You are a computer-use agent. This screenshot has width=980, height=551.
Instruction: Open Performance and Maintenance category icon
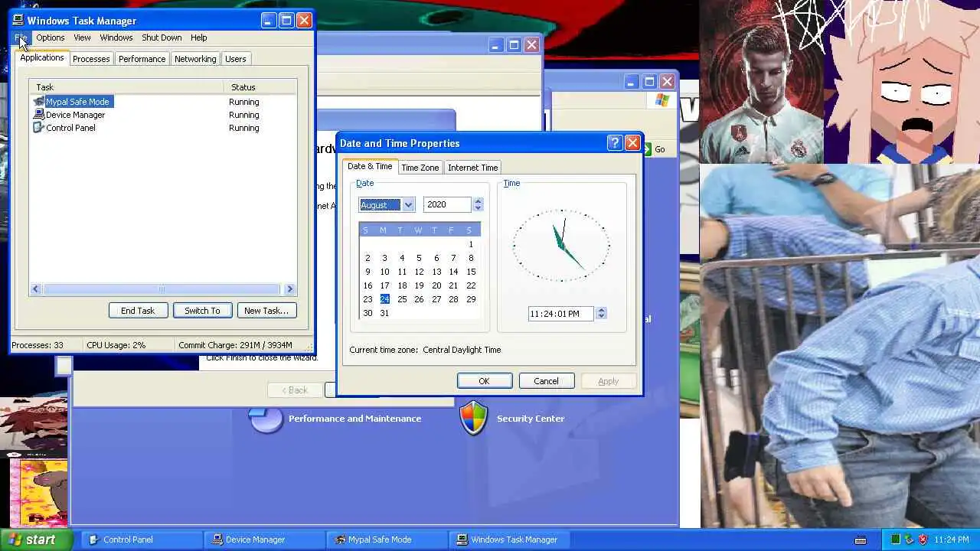click(266, 419)
